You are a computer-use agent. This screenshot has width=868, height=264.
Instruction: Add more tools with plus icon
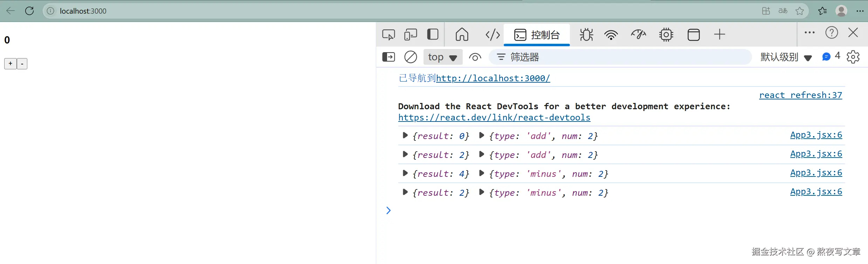point(719,34)
